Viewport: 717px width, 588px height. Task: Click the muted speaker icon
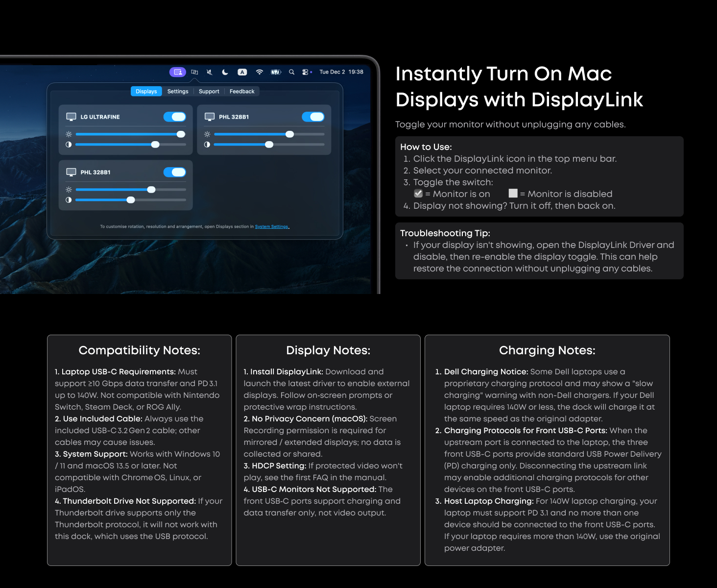tap(210, 72)
